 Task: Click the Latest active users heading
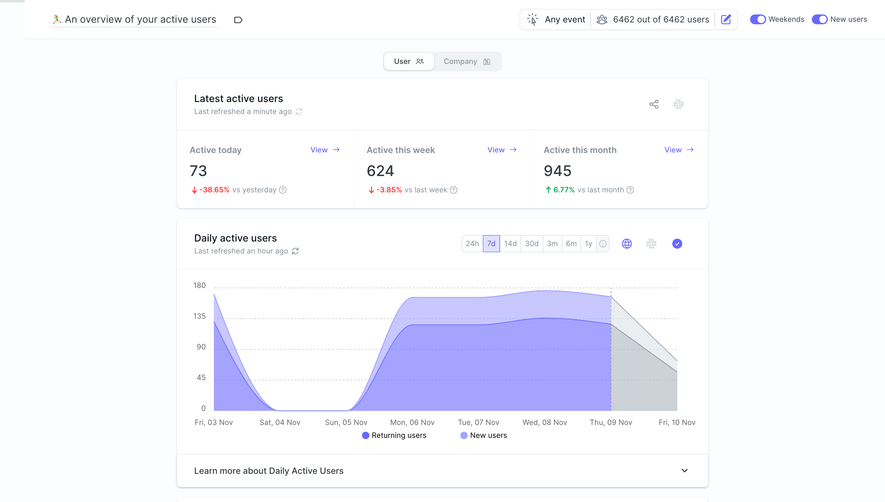click(x=239, y=99)
